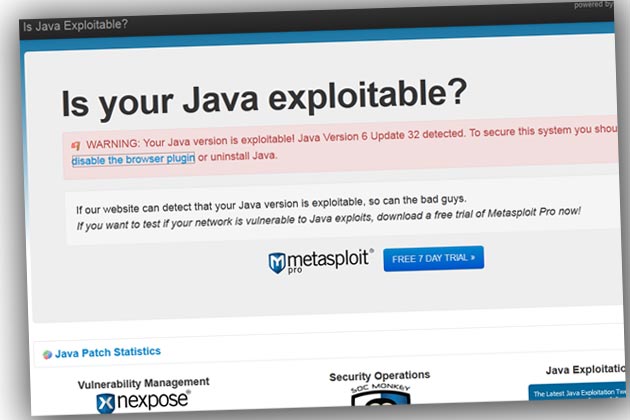630x420 pixels.
Task: Select the 'Security Operations' heading
Action: [379, 376]
